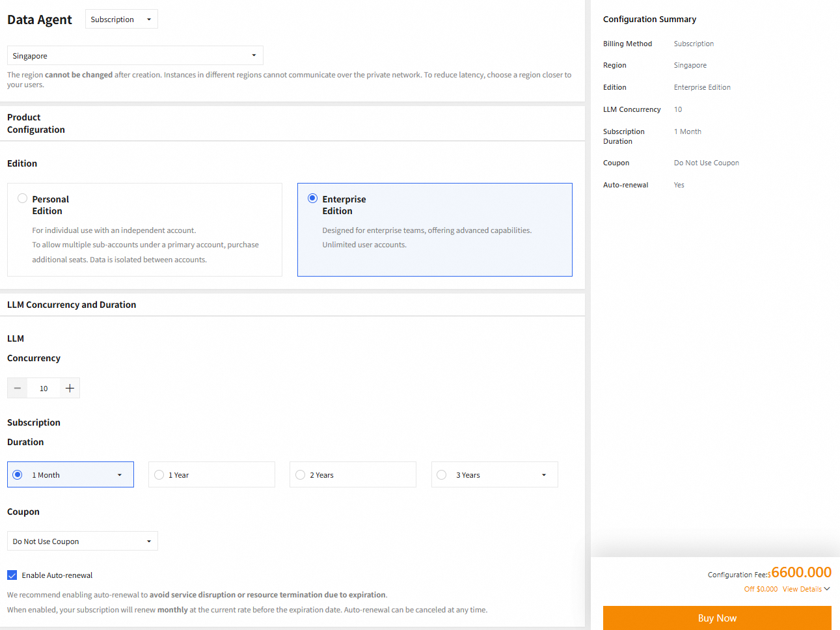840x630 pixels.
Task: Expand View Details for the fee
Action: tap(806, 589)
